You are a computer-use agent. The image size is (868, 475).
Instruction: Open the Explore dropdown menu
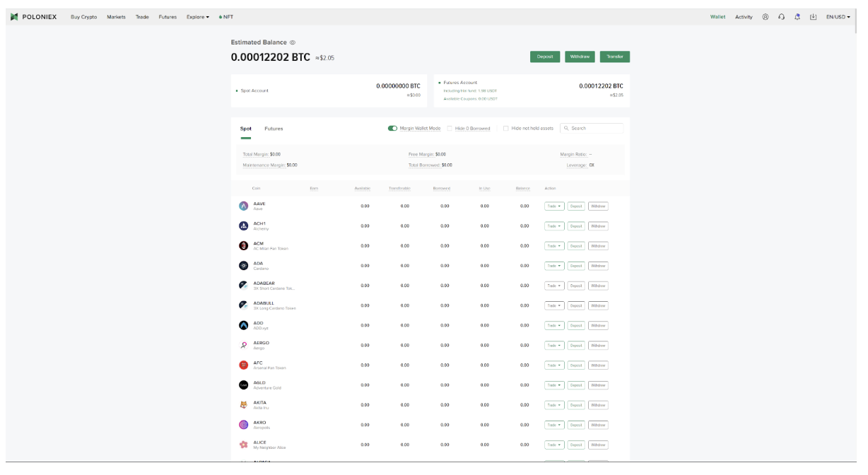pos(198,17)
